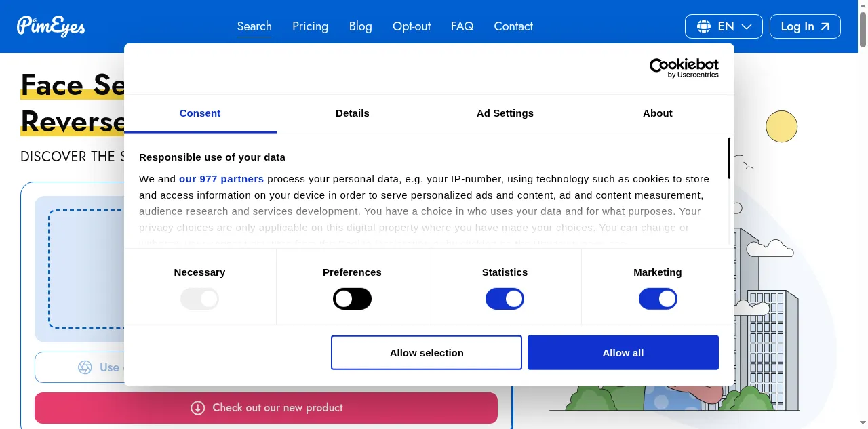Click the download icon on new product banner
This screenshot has width=868, height=429.
click(197, 407)
